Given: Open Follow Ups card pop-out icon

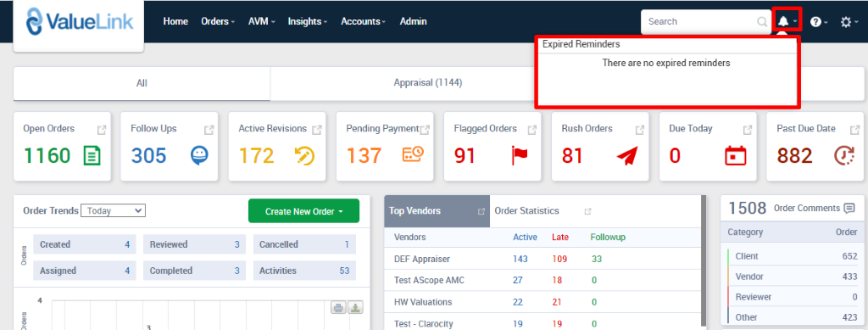Looking at the screenshot, I should (x=209, y=130).
